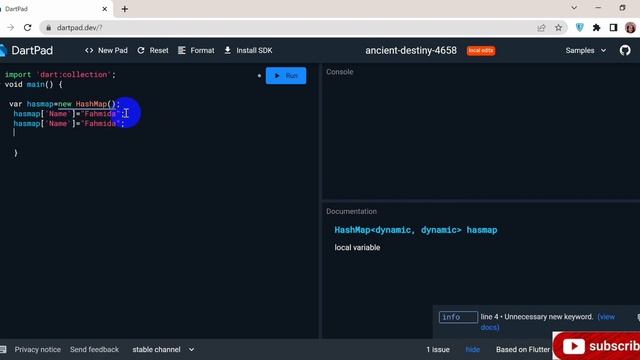Screen dimensions: 640x360
Task: Open the Privacy notice link
Action: click(38, 349)
